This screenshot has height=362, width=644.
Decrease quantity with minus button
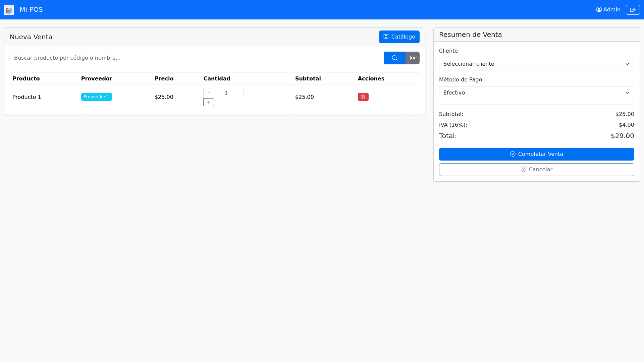point(209,93)
